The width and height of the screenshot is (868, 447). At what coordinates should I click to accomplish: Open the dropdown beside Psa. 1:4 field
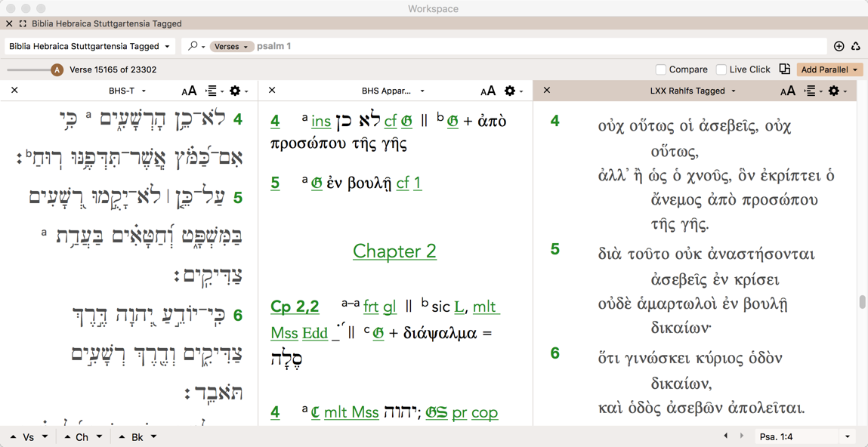[x=848, y=436]
